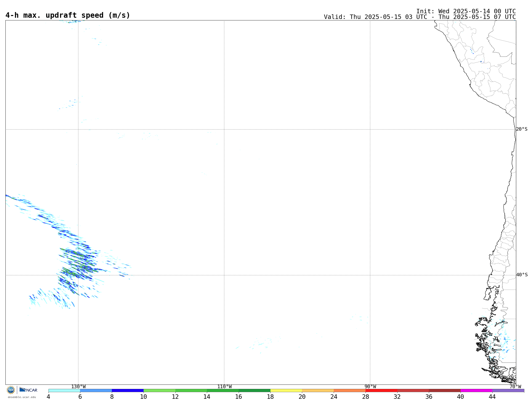Select the light orange 20-24 colorbar segment
This screenshot has width=532, height=400.
[x=318, y=391]
